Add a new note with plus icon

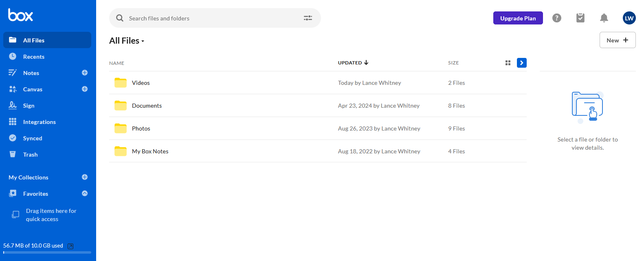click(x=85, y=73)
